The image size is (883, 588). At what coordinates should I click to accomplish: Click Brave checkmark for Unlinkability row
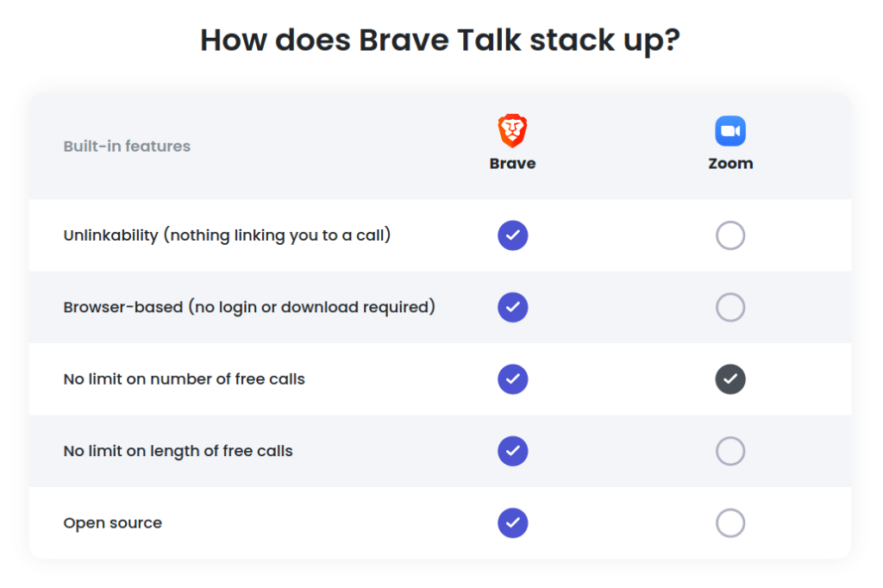coord(512,235)
